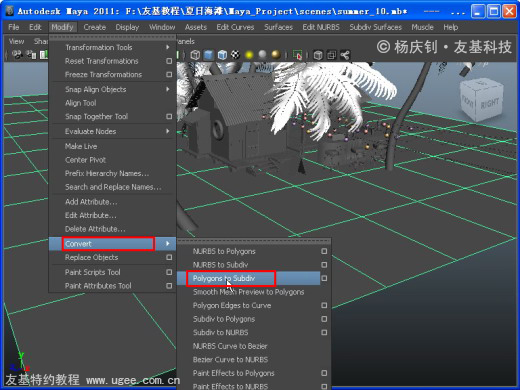Enable smooth shade all blue cube
Image resolution: width=520 pixels, height=390 pixels.
[209, 55]
